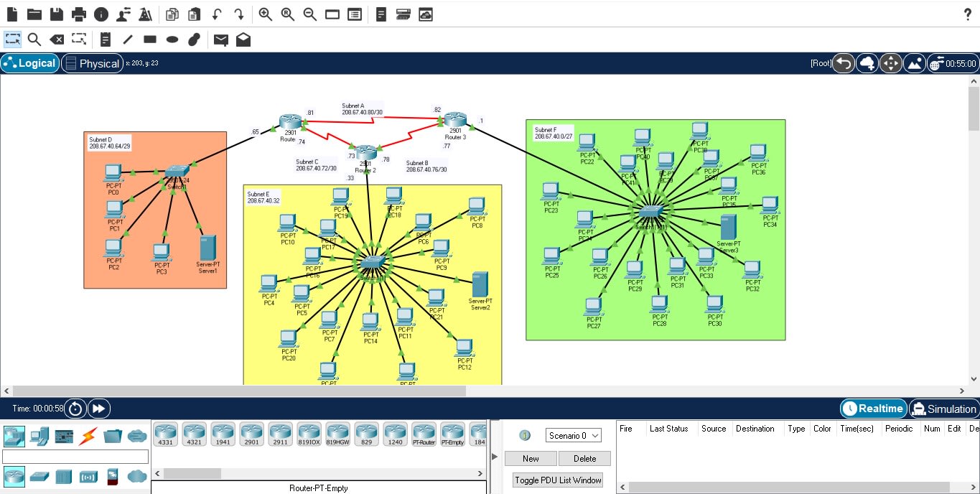Activate the Inspect magnifying glass tool
Viewport: 980px width, 494px height.
34,39
